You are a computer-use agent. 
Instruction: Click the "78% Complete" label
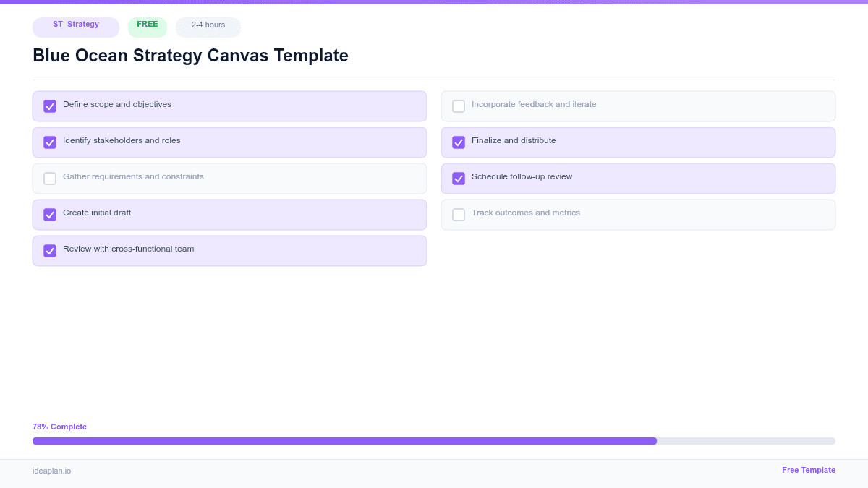pyautogui.click(x=59, y=427)
